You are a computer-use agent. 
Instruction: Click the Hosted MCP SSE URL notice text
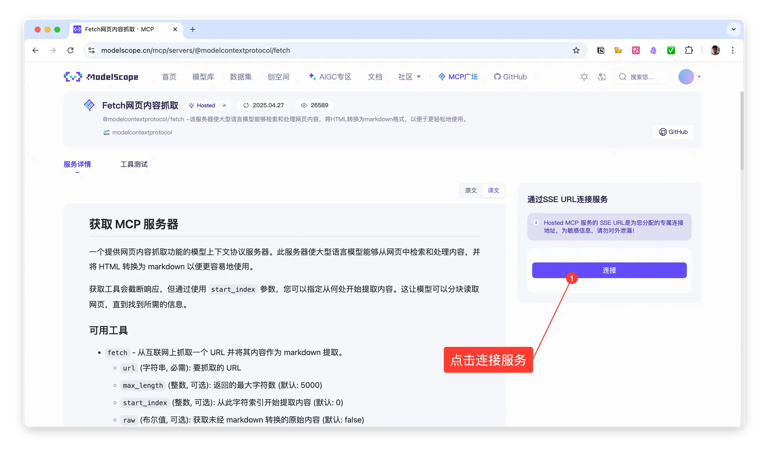tap(613, 226)
